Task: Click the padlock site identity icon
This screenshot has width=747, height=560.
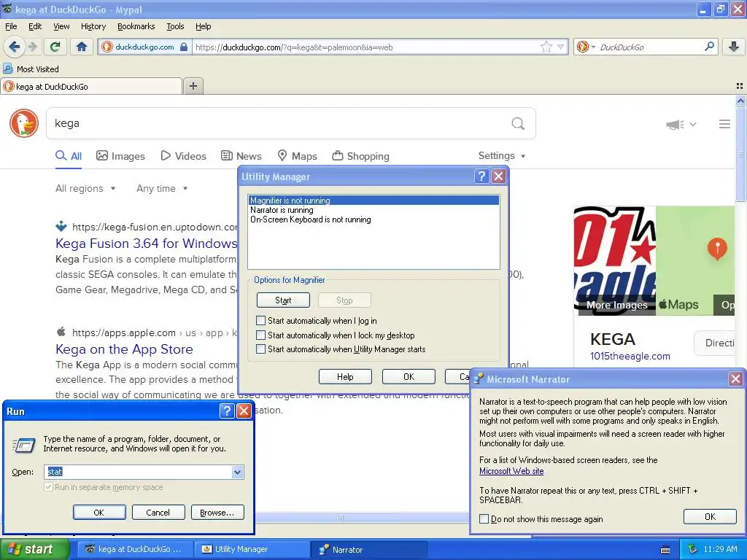Action: pos(183,47)
